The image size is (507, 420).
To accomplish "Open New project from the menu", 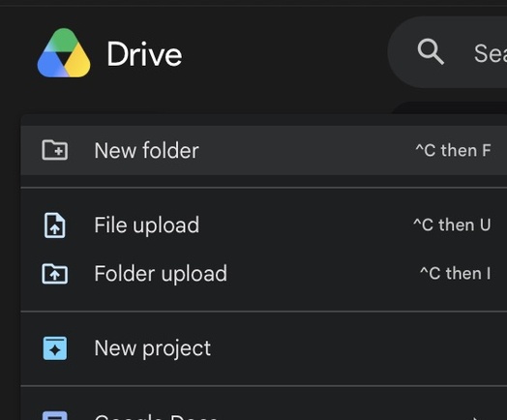I will (264, 348).
